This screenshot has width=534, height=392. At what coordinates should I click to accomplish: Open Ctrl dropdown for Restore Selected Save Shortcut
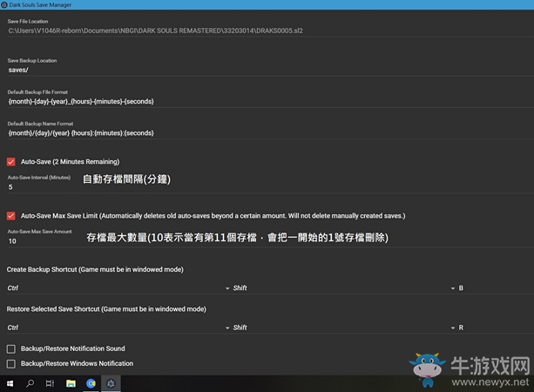(118, 328)
